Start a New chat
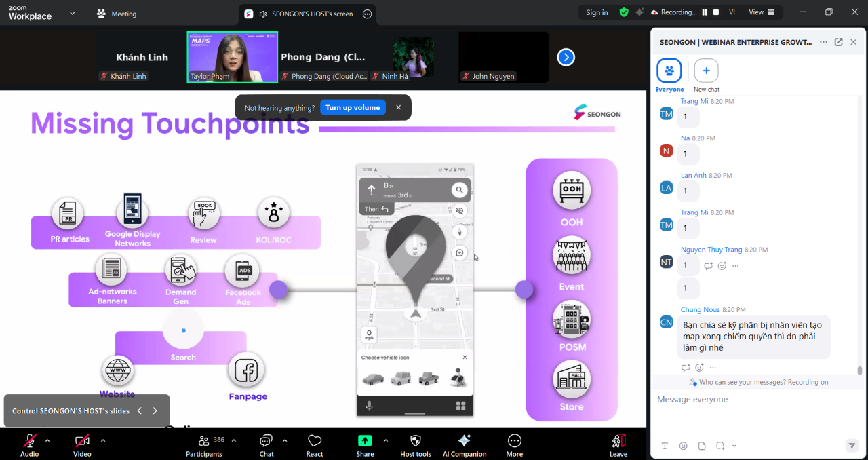The image size is (868, 460). [x=706, y=75]
